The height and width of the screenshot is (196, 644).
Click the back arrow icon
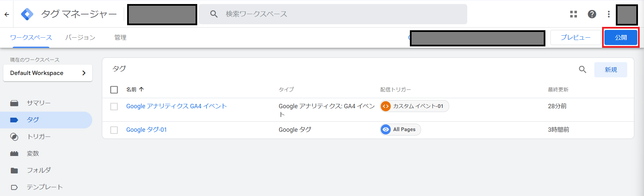coord(7,14)
